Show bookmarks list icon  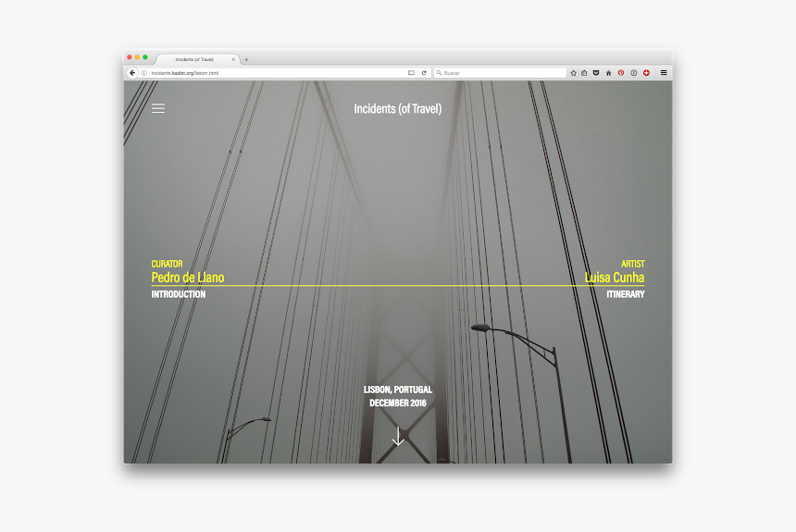tap(584, 73)
